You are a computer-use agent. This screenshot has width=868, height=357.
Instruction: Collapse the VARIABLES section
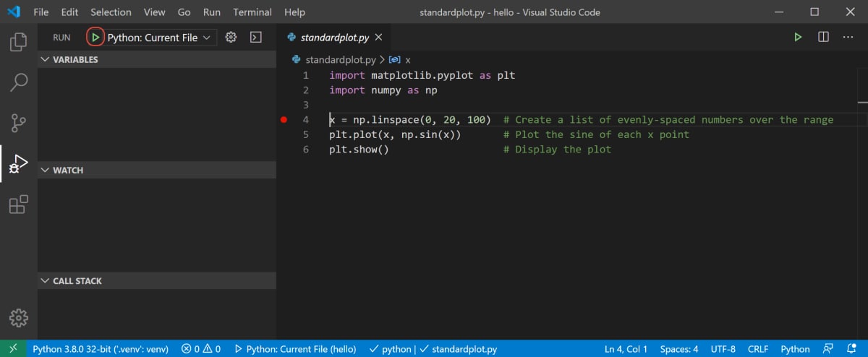(157, 60)
